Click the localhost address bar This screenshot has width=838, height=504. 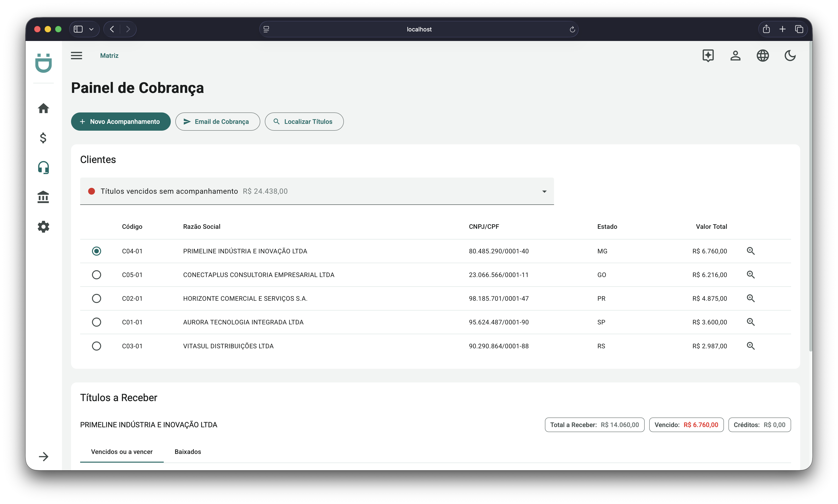pyautogui.click(x=419, y=29)
